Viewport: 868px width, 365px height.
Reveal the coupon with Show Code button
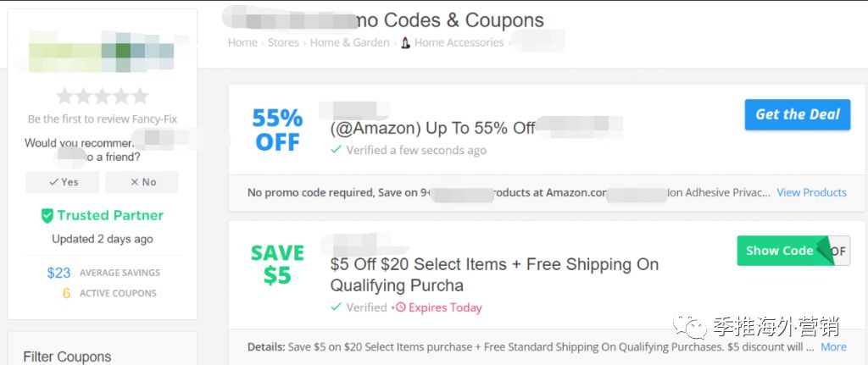(x=780, y=251)
